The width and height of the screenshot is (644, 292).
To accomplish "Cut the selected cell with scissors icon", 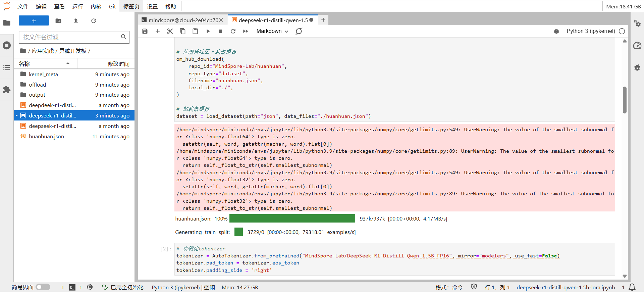I will [x=170, y=31].
